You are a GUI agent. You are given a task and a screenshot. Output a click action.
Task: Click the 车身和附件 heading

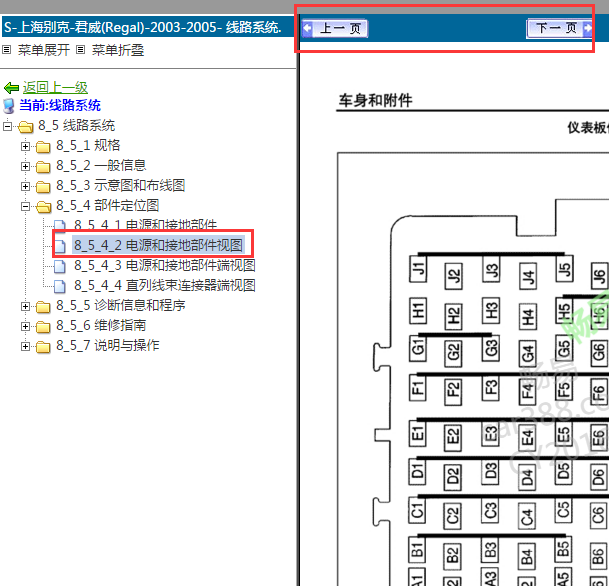click(376, 100)
